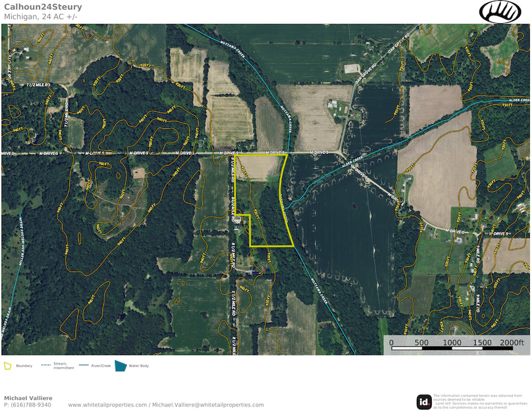
Task: Open the www.whitetailproperties.com website link
Action: point(107,405)
